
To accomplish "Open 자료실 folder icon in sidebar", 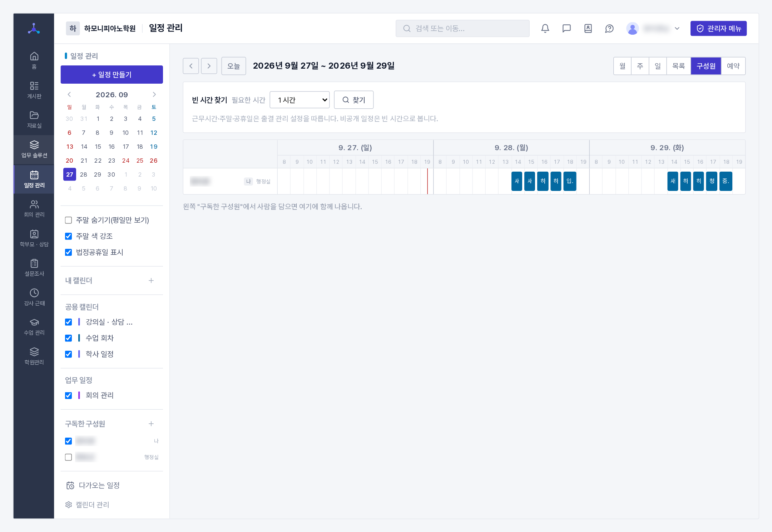I will [x=34, y=119].
